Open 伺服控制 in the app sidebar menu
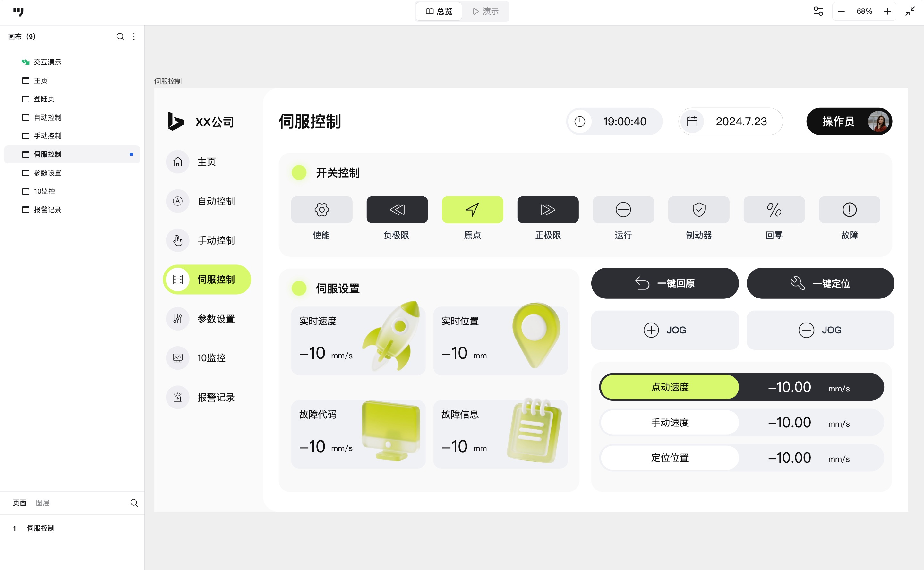The height and width of the screenshot is (570, 924). click(x=207, y=279)
